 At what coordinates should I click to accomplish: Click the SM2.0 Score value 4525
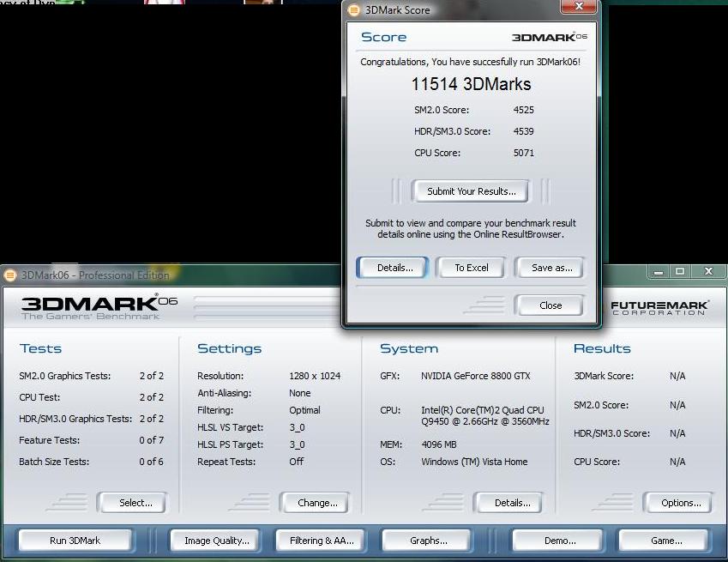[x=524, y=110]
